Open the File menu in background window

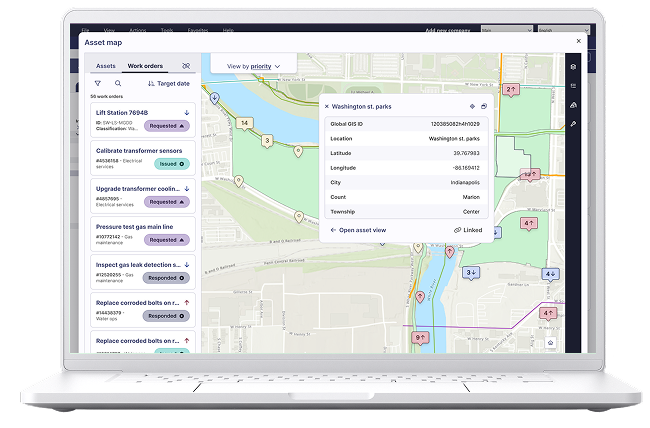(85, 30)
